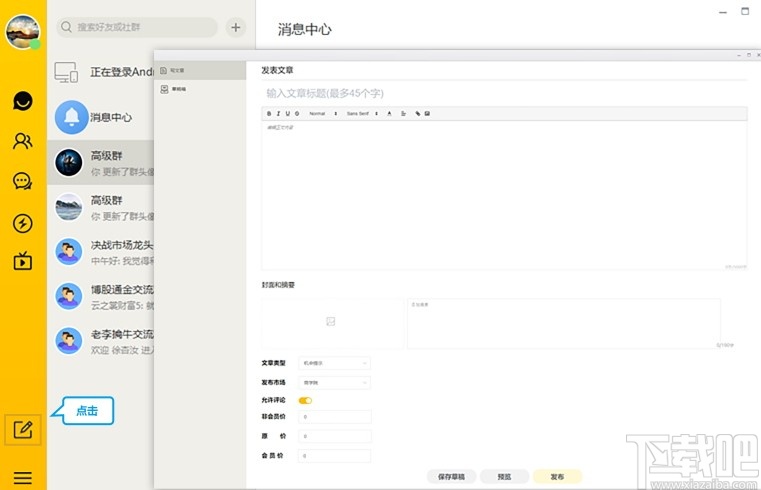This screenshot has width=761, height=490.
Task: Minimize the main chat window
Action: coord(723,12)
